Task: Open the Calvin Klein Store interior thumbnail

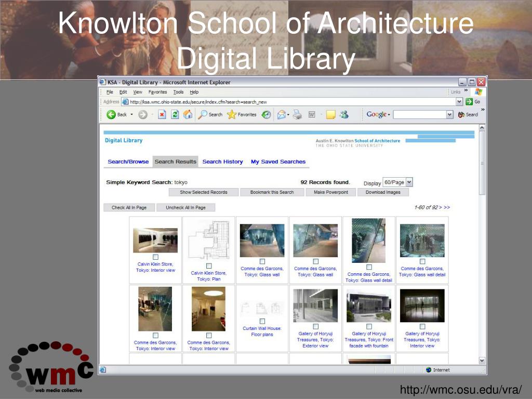Action: (155, 240)
